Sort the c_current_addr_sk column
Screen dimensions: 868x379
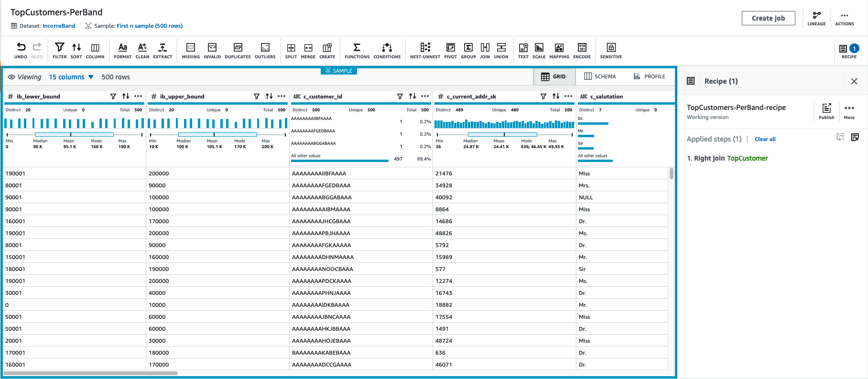click(x=556, y=97)
